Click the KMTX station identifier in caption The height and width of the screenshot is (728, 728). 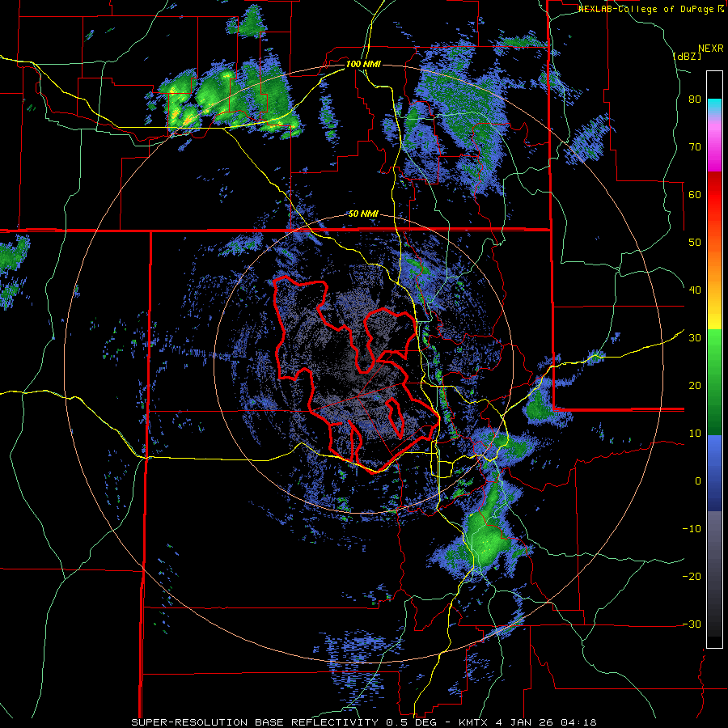pos(472,722)
